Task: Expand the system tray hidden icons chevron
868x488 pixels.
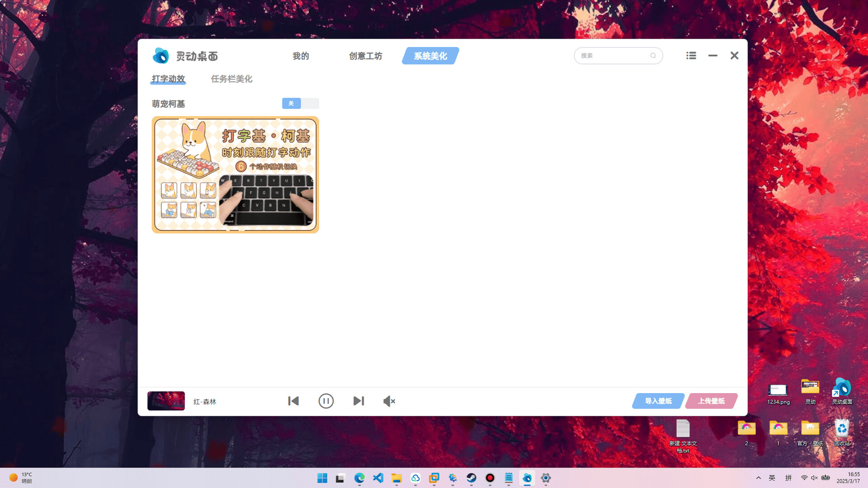Action: click(x=759, y=478)
